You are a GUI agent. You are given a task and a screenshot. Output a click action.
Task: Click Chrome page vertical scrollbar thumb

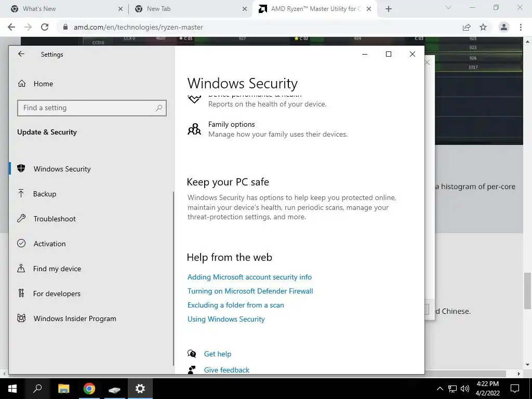click(x=528, y=291)
